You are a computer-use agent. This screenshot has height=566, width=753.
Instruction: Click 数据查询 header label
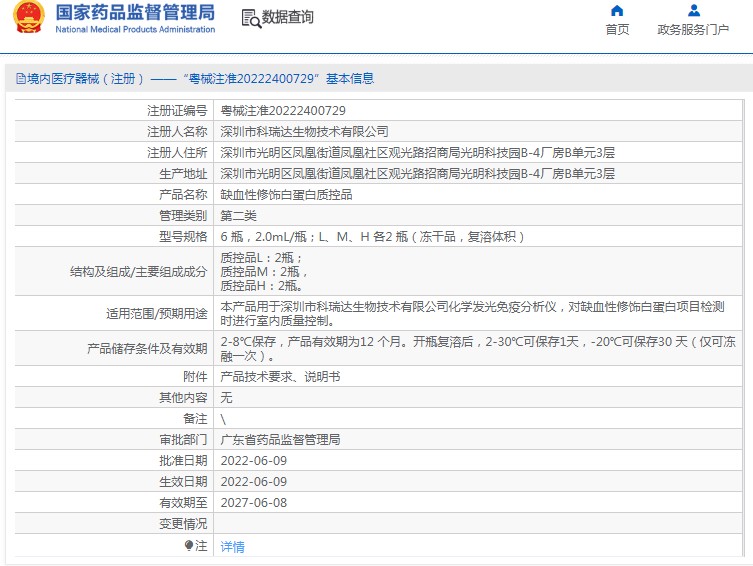point(287,17)
